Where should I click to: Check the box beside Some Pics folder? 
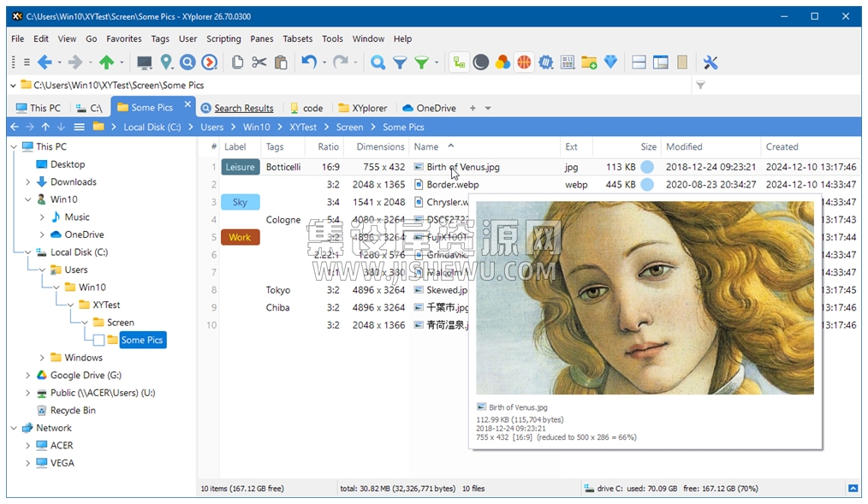coord(98,341)
